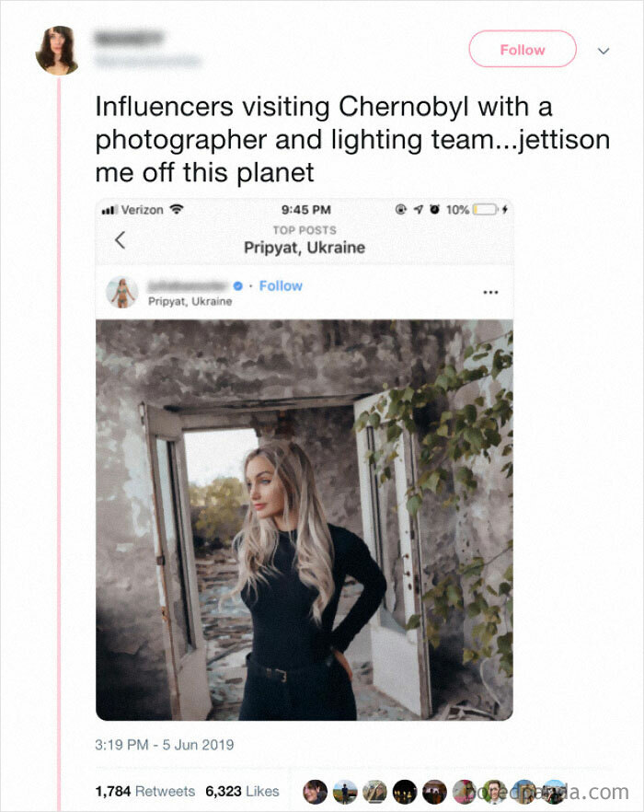Open the tweet actions chevron
Viewport: 644px width, 812px height.
click(603, 51)
